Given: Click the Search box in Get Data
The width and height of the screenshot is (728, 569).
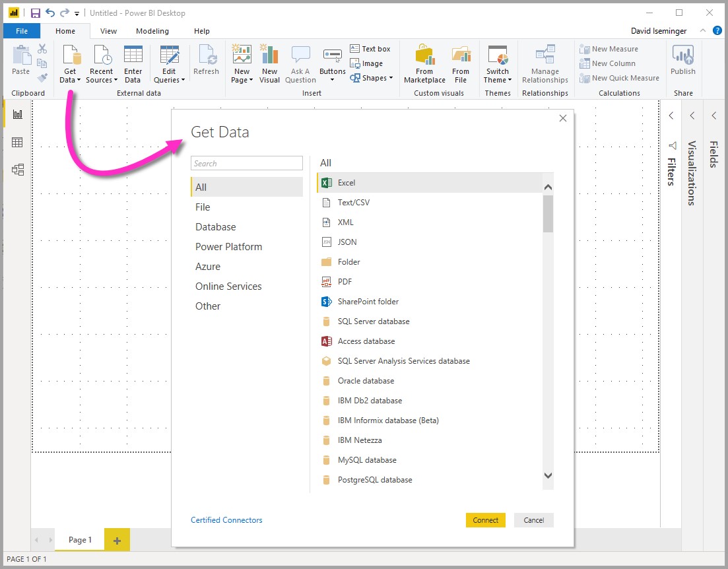Looking at the screenshot, I should tap(246, 163).
